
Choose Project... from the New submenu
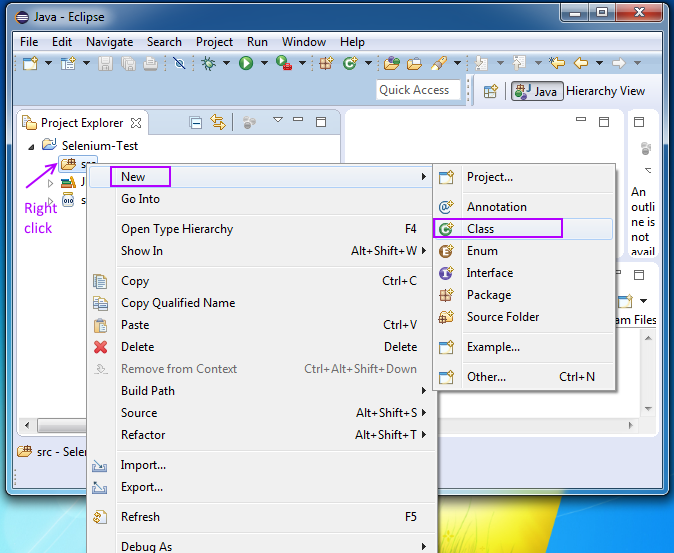coord(523,177)
